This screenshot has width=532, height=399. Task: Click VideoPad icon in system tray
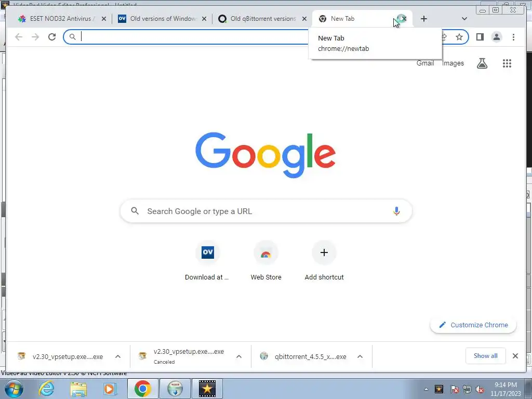[x=439, y=390]
